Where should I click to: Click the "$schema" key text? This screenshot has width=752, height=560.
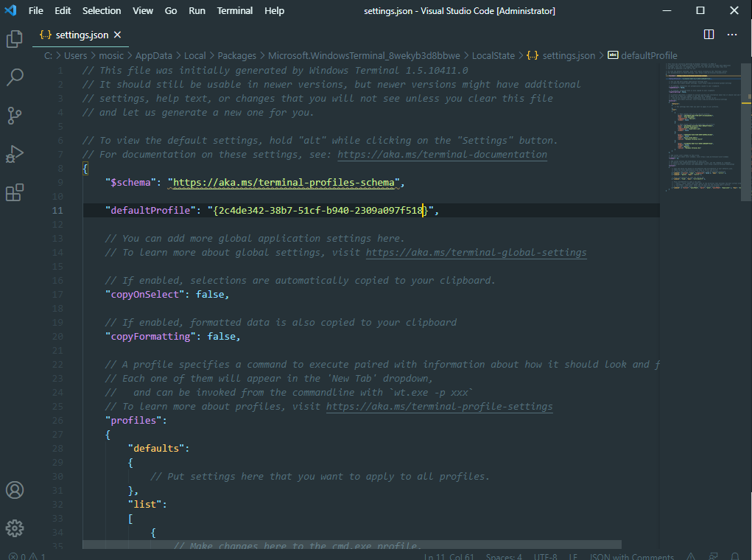coord(130,182)
